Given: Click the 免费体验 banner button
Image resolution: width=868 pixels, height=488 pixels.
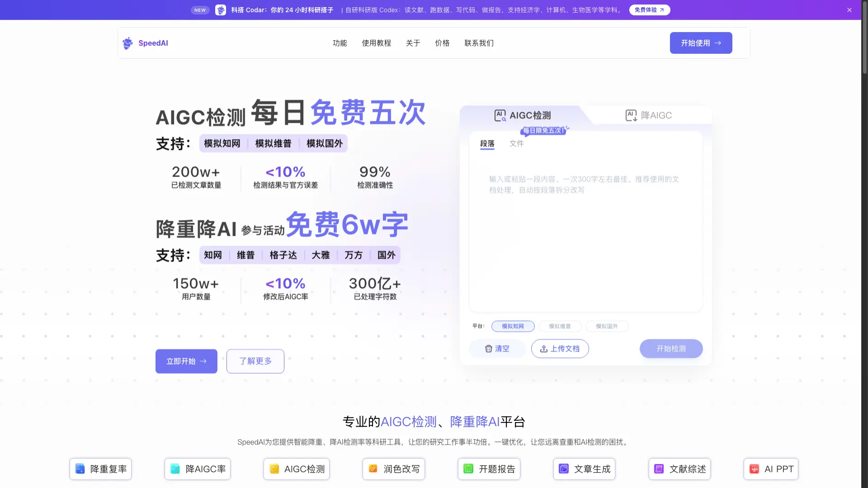Looking at the screenshot, I should (x=650, y=10).
